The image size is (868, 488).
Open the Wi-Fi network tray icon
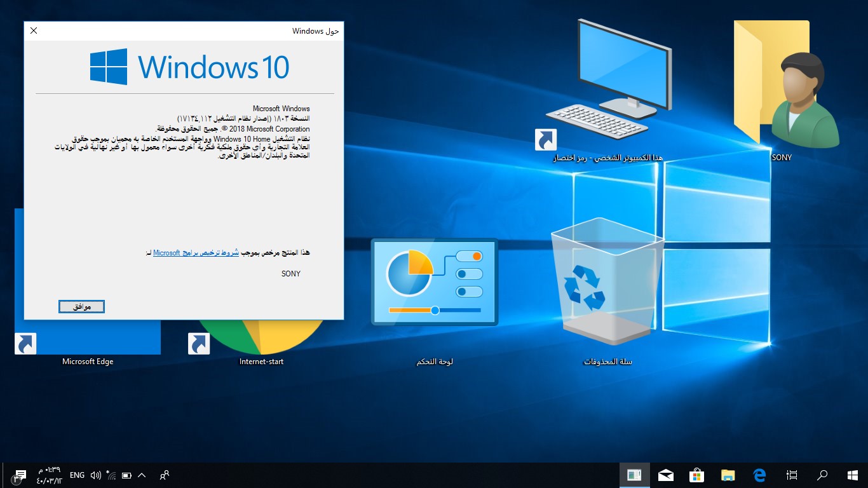point(111,475)
